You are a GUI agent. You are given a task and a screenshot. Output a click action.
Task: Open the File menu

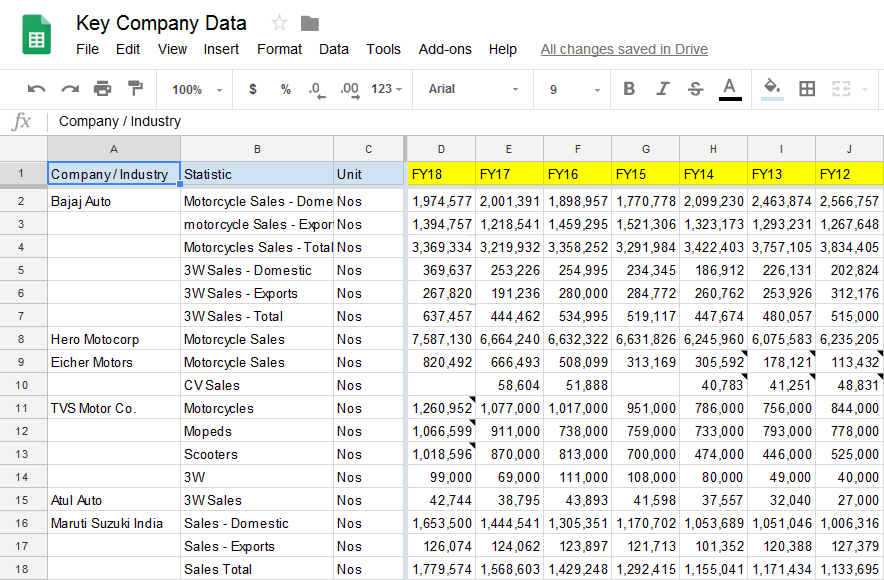pos(87,50)
